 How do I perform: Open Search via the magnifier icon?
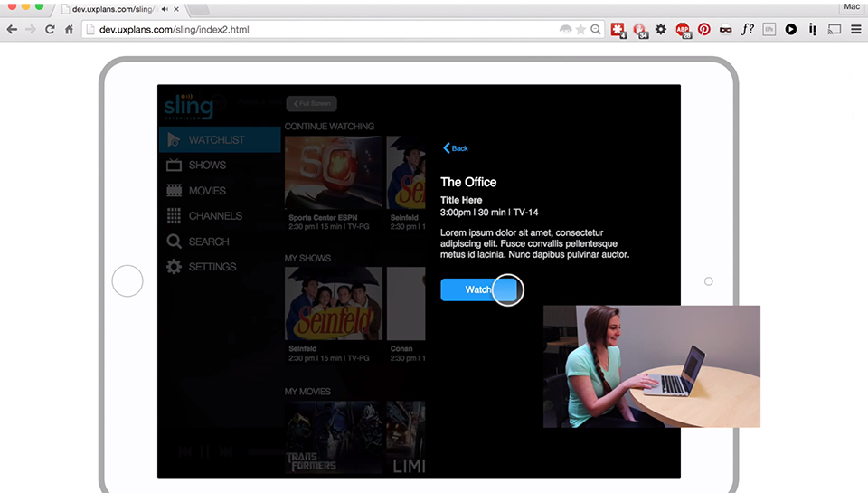[175, 242]
